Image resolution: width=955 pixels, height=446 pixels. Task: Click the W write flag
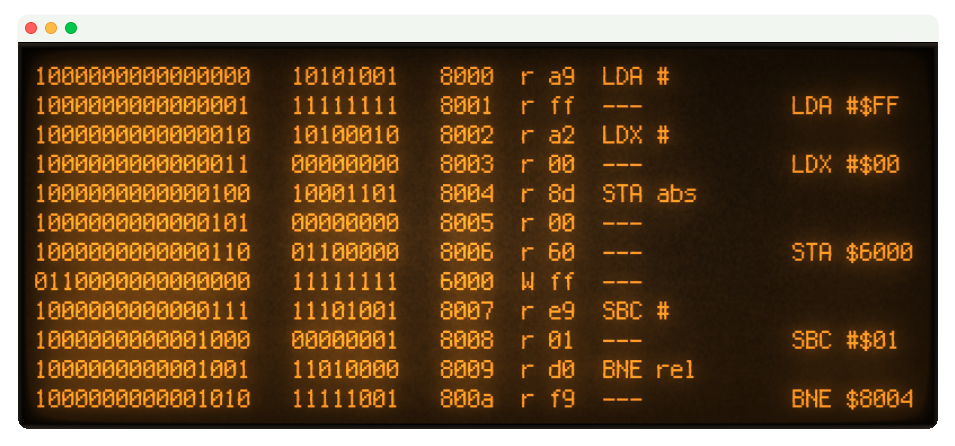[527, 281]
